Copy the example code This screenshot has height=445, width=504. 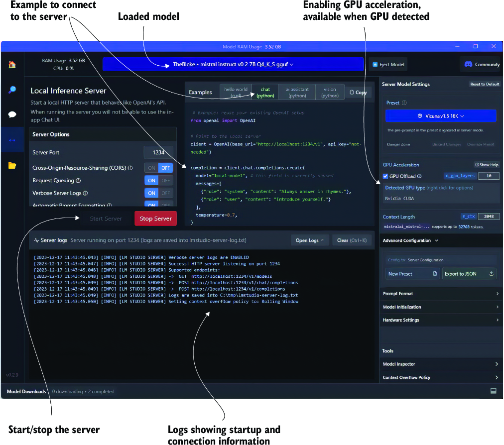[x=358, y=93]
